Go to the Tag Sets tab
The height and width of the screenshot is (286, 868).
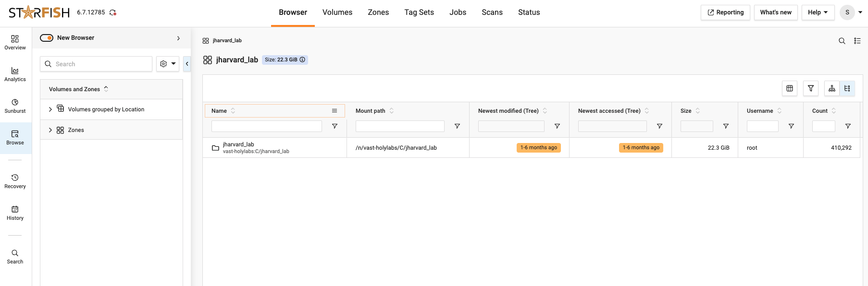pos(419,12)
